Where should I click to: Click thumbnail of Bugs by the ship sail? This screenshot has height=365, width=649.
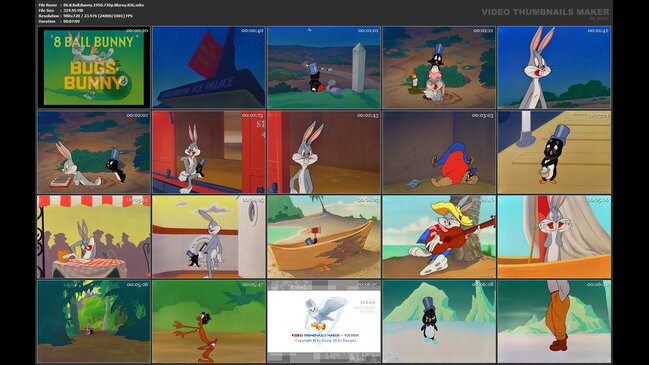pos(554,237)
